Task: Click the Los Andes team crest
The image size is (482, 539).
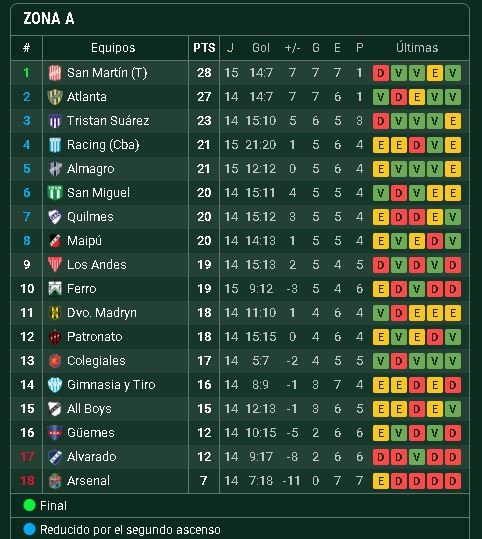Action: [55, 265]
